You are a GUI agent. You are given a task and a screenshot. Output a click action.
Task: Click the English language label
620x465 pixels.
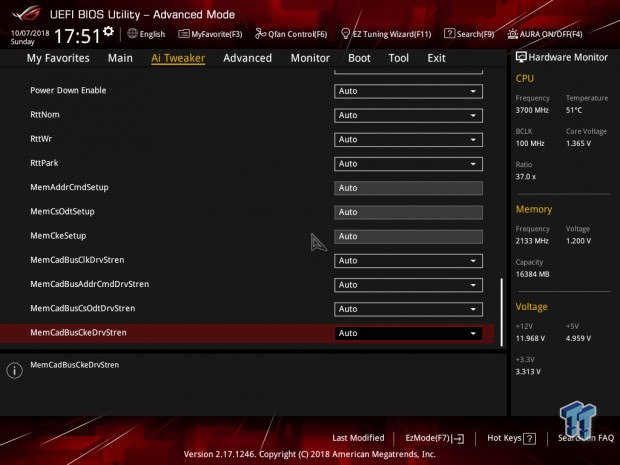tap(152, 34)
